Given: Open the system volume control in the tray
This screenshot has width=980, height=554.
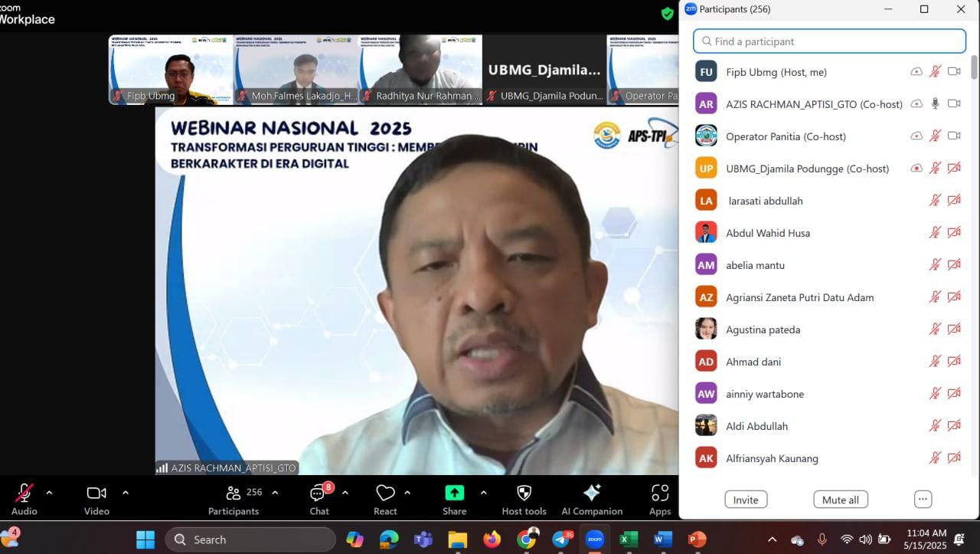Looking at the screenshot, I should [866, 539].
